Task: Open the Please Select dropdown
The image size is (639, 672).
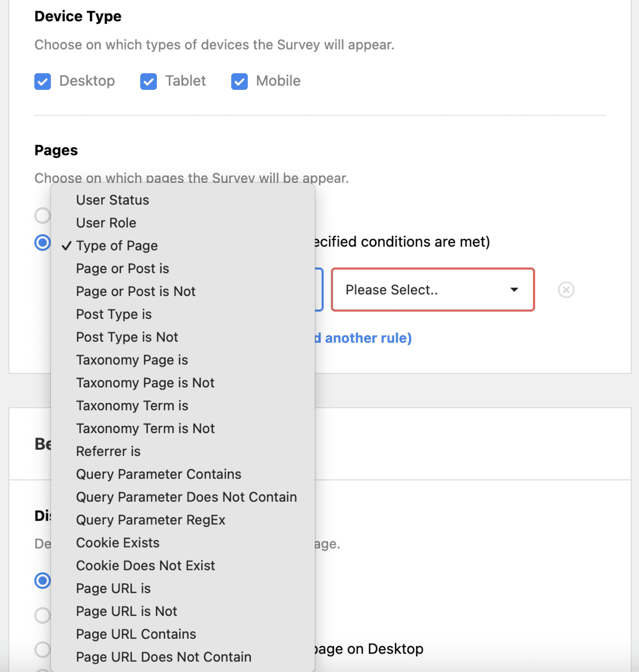Action: tap(432, 290)
